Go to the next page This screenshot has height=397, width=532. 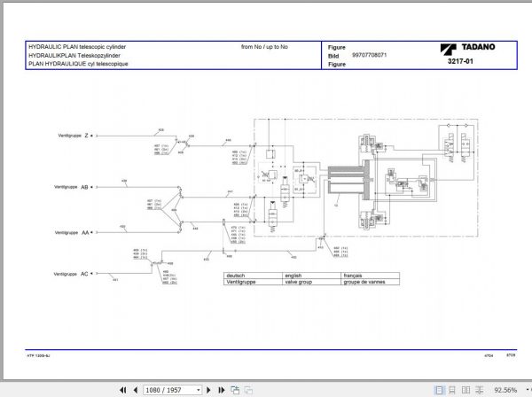coord(208,390)
